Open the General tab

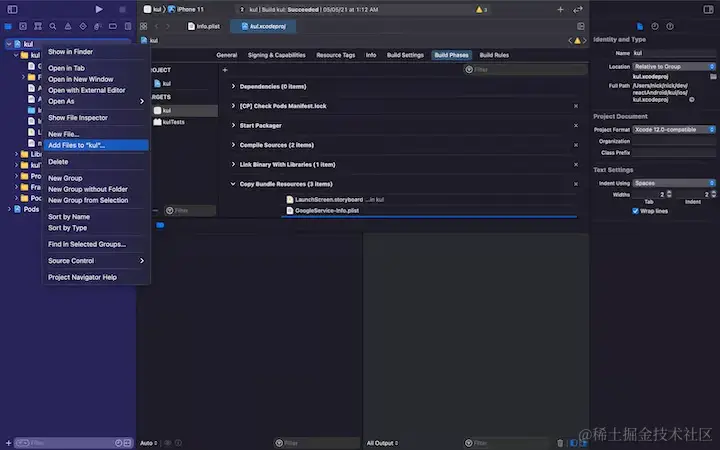pos(227,55)
